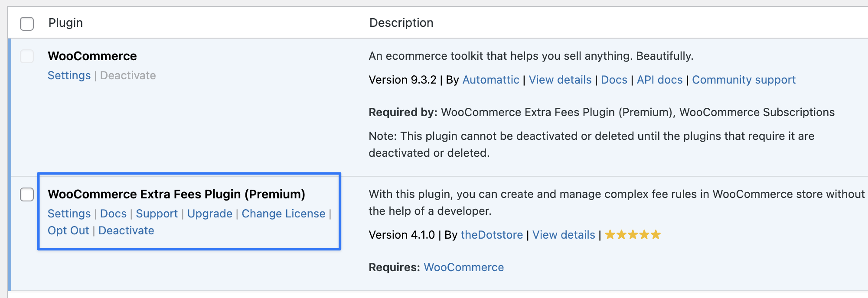Click the 'With this plugin, you can create' description
Viewport: 868px width, 298px height.
tap(617, 202)
